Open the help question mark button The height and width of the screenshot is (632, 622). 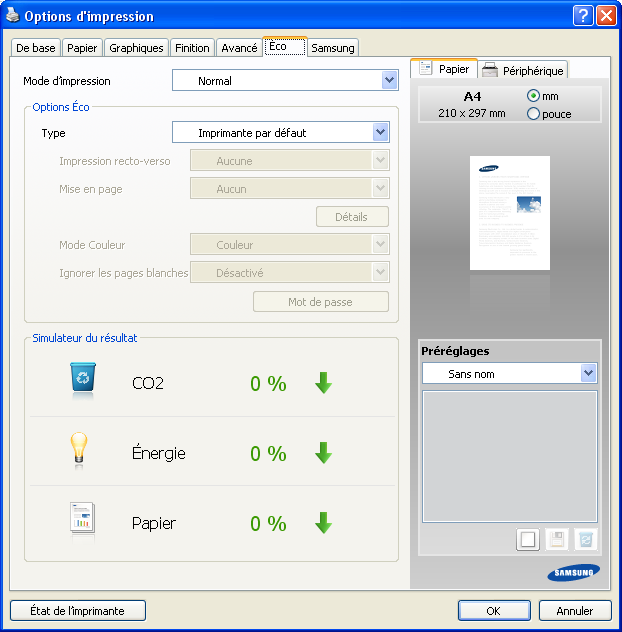[582, 16]
